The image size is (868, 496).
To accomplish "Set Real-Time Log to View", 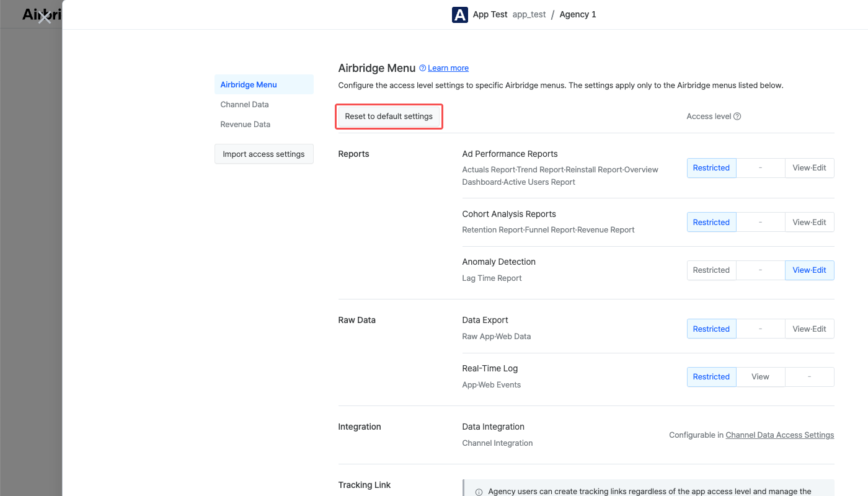I will coord(760,377).
